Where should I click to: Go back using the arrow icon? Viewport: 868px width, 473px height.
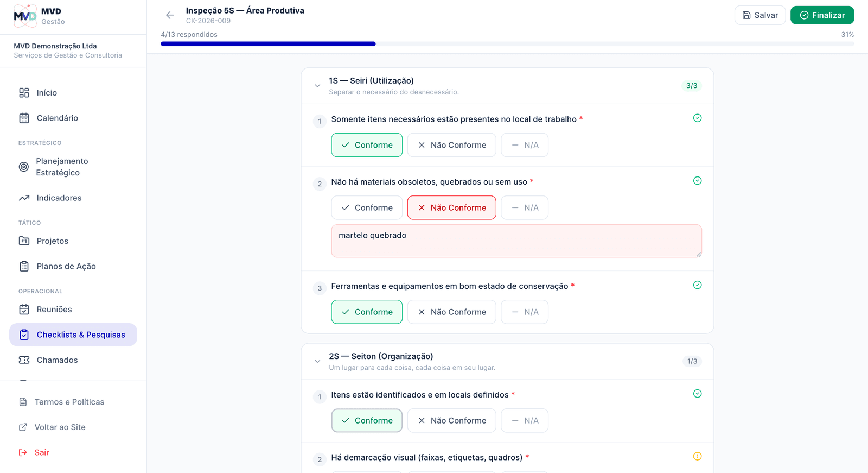point(170,15)
